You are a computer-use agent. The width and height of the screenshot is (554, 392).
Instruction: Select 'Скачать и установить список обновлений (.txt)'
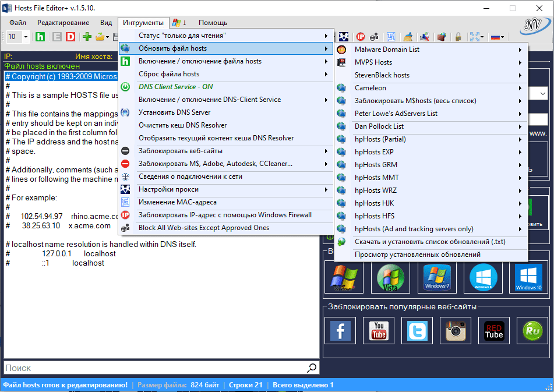(x=431, y=242)
